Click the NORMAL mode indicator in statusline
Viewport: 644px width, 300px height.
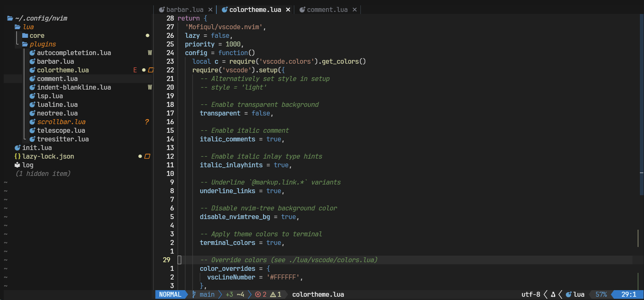(170, 295)
